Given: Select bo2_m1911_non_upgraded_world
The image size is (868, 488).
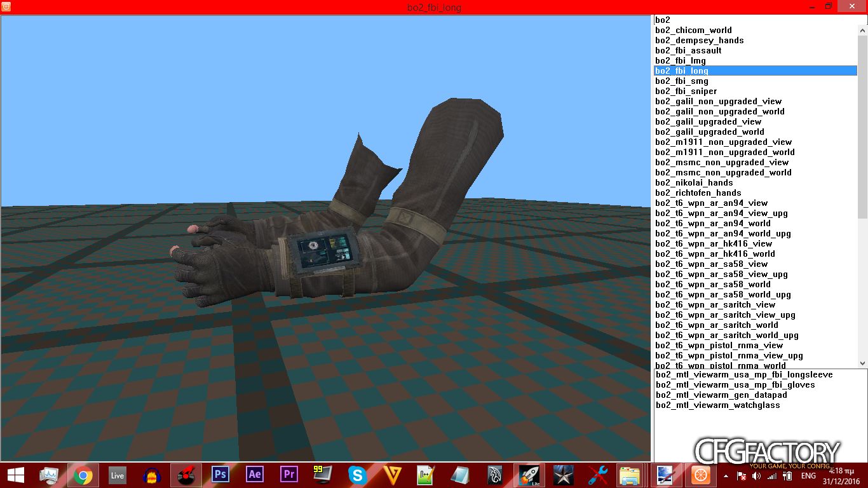Looking at the screenshot, I should [x=756, y=152].
